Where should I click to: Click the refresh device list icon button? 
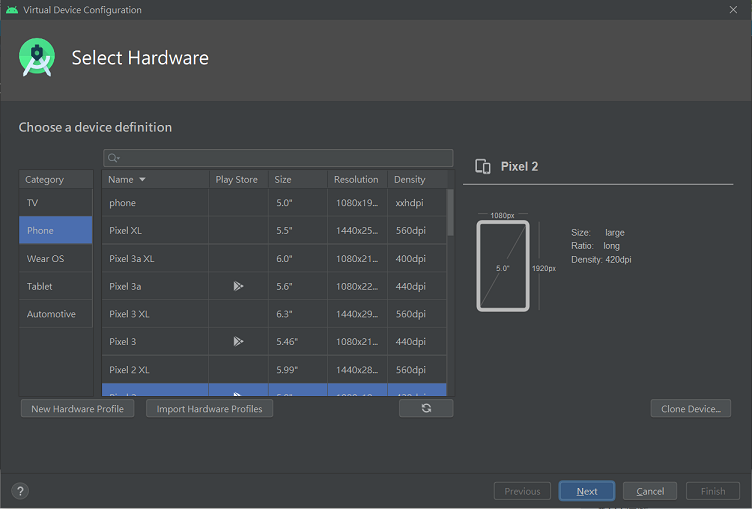[426, 408]
